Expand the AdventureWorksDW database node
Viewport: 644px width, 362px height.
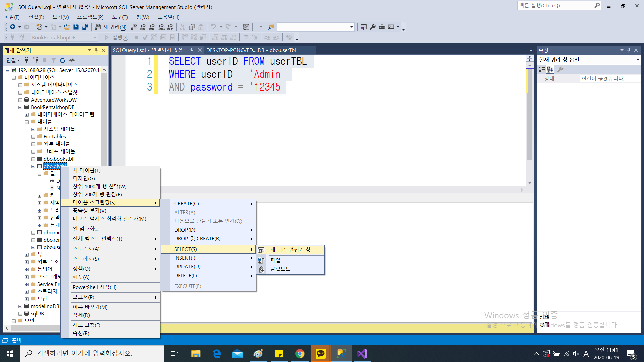[x=20, y=100]
